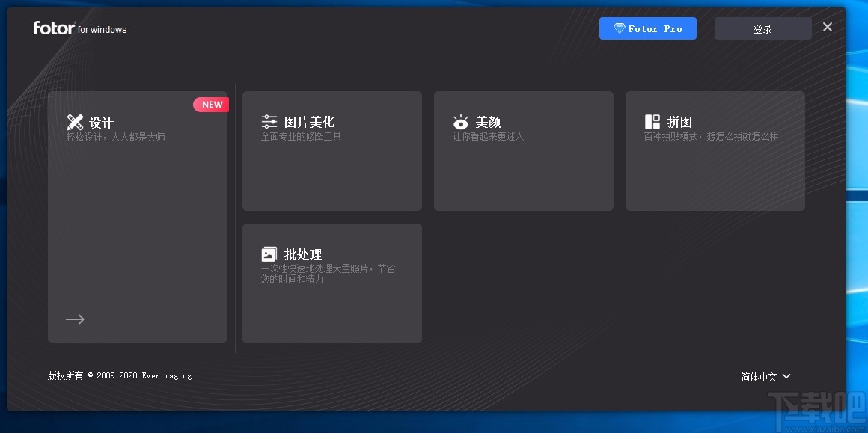Click the arrow inside the 设计 card
This screenshot has width=868, height=433.
point(75,319)
